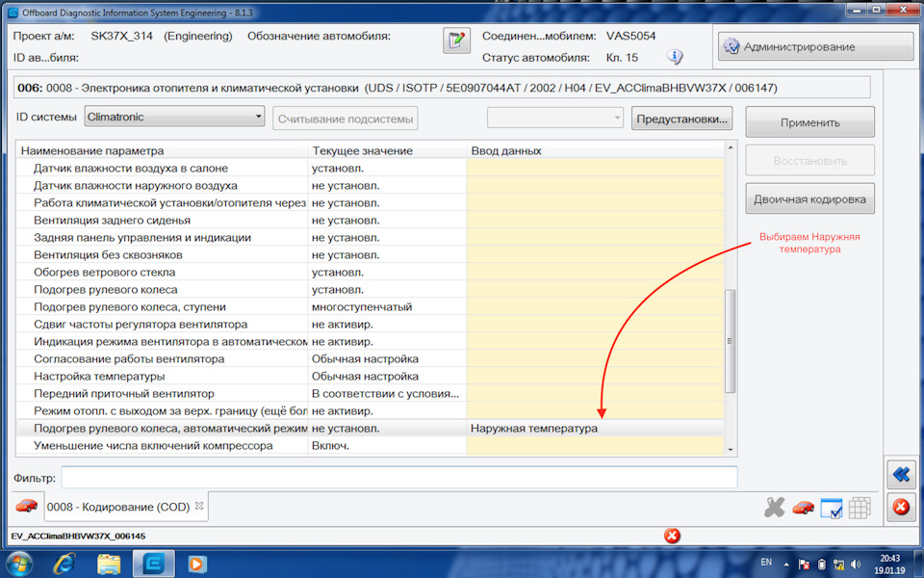The height and width of the screenshot is (578, 924).
Task: Select row Настройка температуры
Action: click(370, 377)
